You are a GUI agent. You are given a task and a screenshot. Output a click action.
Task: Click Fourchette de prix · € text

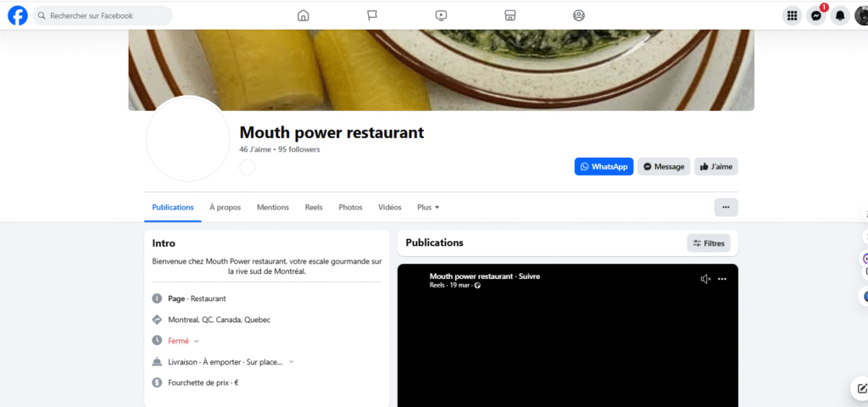[x=203, y=382]
